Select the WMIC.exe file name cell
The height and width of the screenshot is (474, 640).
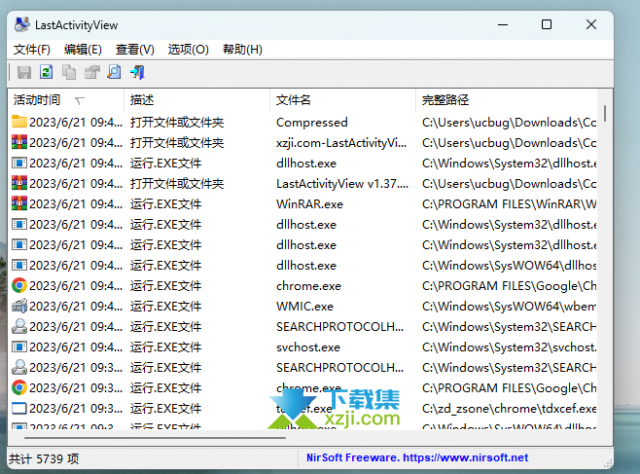click(304, 306)
